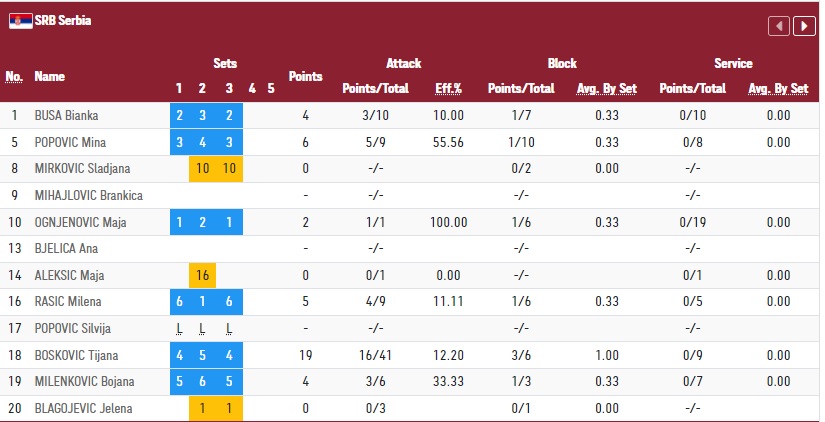Select the Points column header
This screenshot has height=422, width=825.
(x=305, y=76)
